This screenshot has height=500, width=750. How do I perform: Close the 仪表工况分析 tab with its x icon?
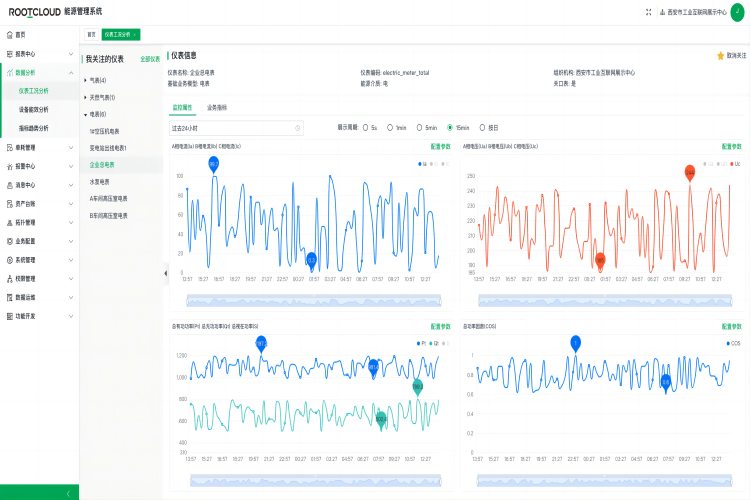pyautogui.click(x=136, y=34)
